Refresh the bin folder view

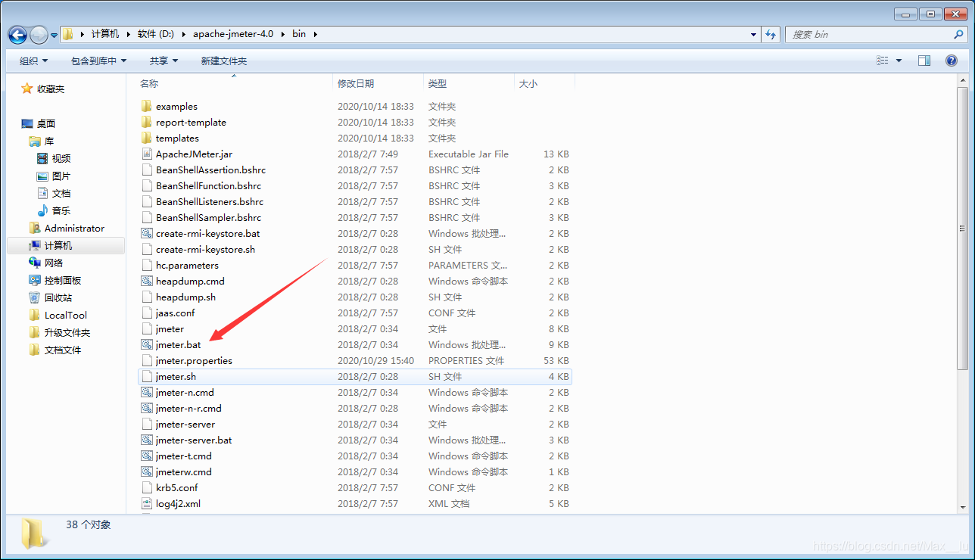(771, 34)
